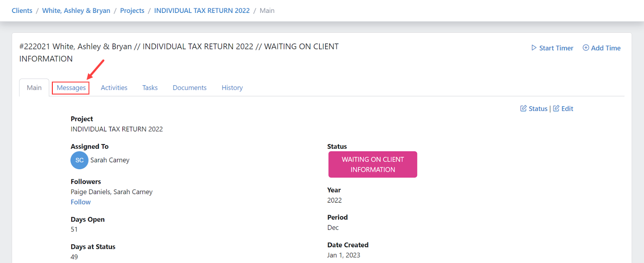
Task: Open INDIVIDUAL TAX RETURN 2022 breadcrumb
Action: tap(202, 10)
